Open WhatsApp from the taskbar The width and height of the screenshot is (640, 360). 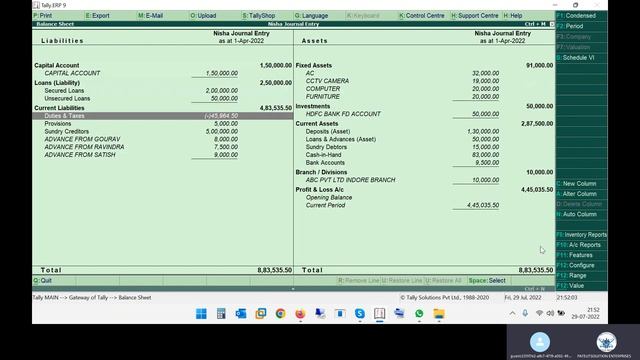(419, 313)
